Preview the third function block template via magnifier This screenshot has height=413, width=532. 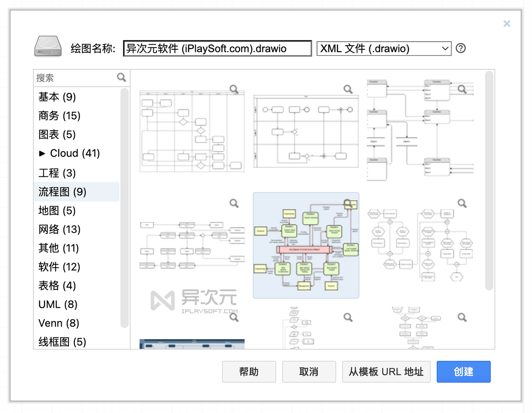pyautogui.click(x=462, y=89)
